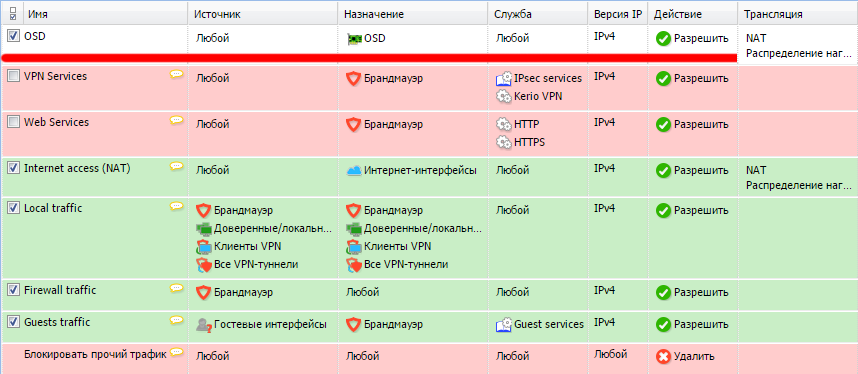Click NAT translation cell in OSD row
The width and height of the screenshot is (858, 374).
798,45
